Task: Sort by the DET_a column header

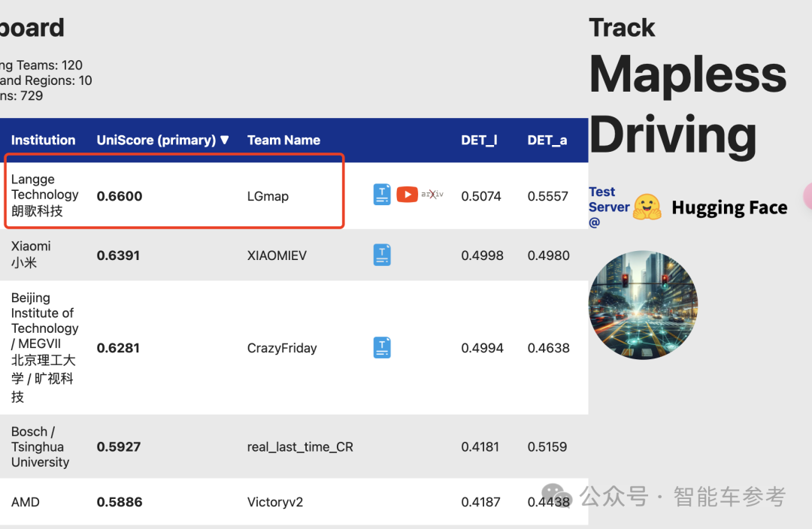Action: pos(547,141)
